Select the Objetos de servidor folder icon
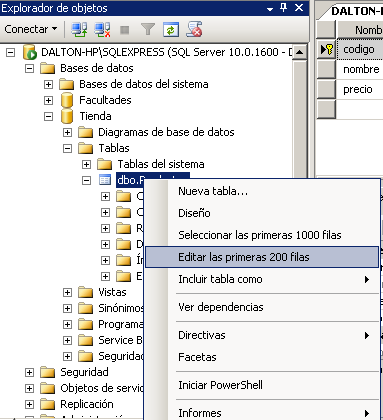 47,388
